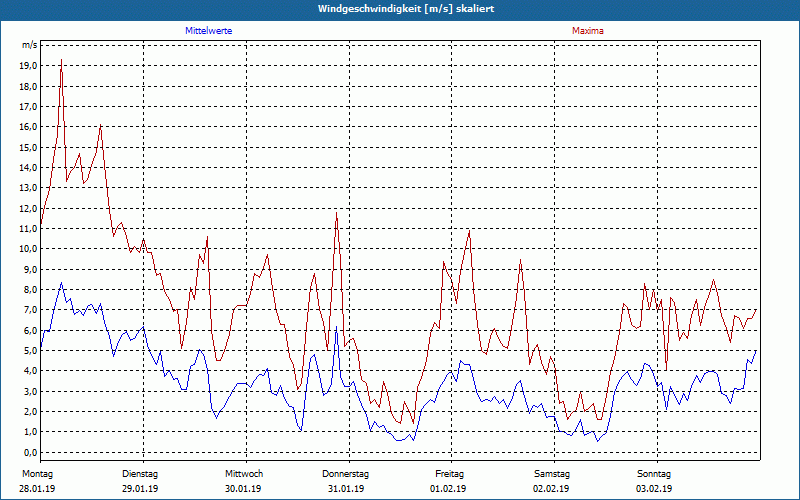Click the 'Dienstag' day label

point(140,474)
